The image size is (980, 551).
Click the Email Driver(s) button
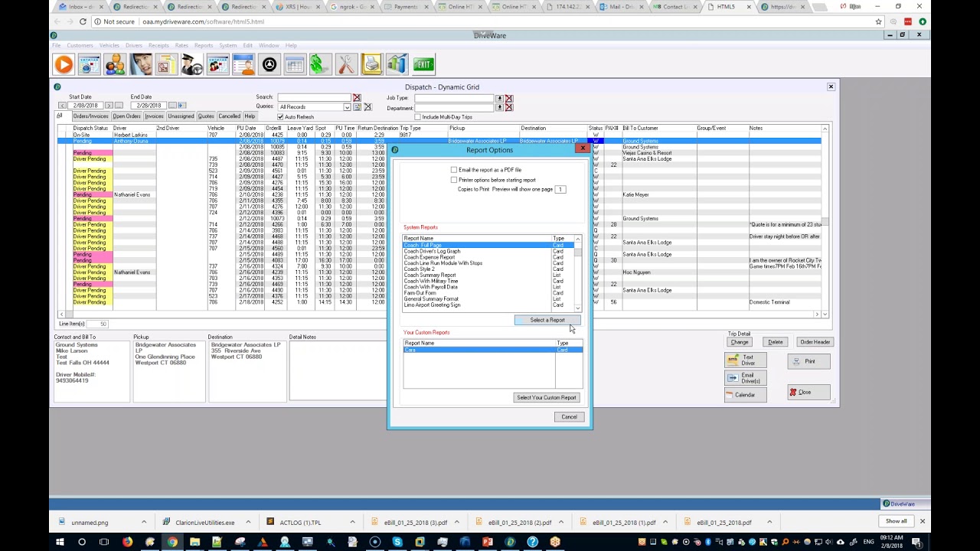(x=744, y=378)
